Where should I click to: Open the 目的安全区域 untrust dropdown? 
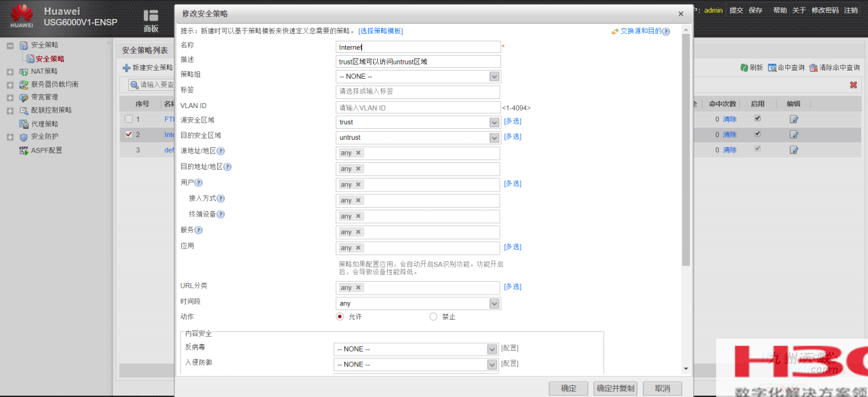418,137
